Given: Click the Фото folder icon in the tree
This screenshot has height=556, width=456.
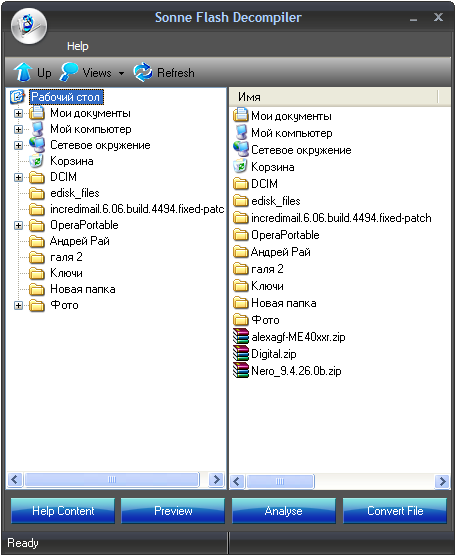Looking at the screenshot, I should (37, 306).
